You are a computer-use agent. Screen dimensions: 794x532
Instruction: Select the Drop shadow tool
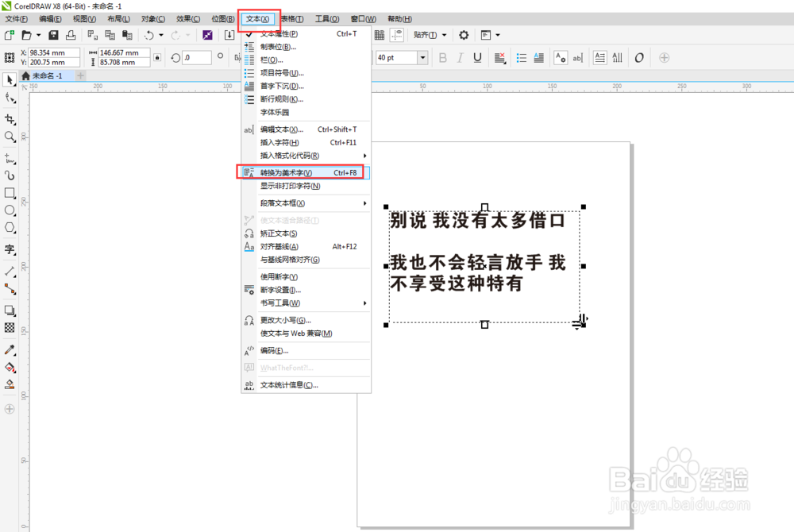coord(10,310)
